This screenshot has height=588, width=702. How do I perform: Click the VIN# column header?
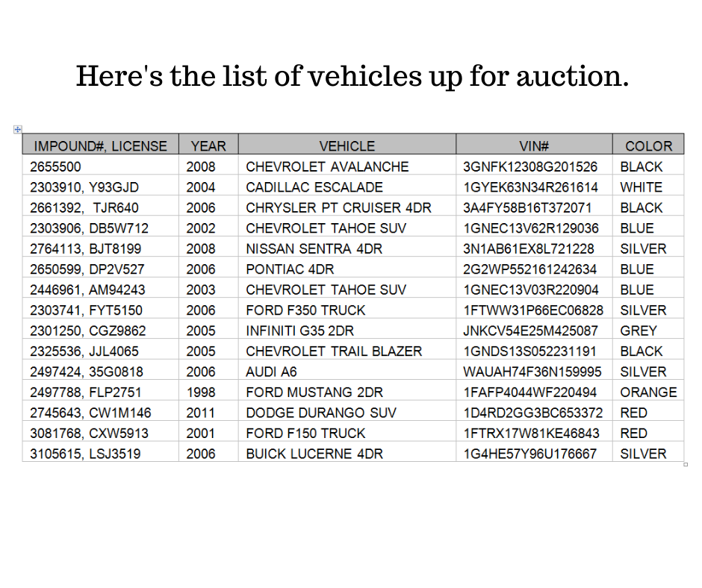(534, 144)
